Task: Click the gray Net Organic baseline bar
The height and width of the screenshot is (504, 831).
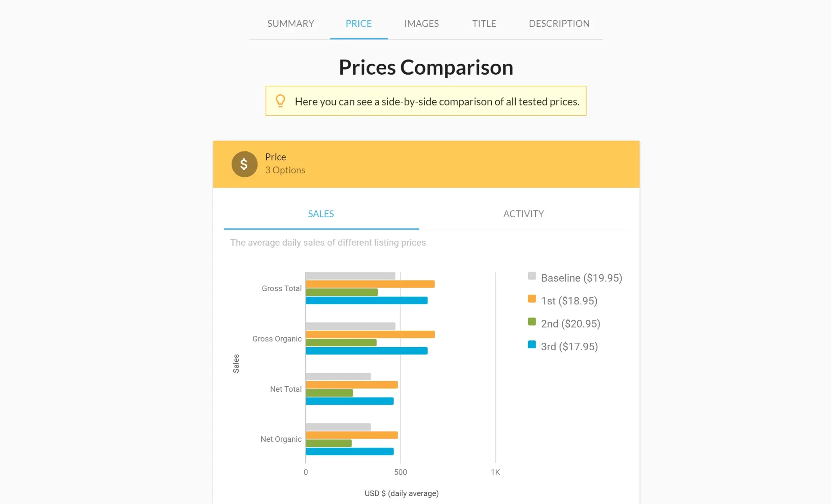Action: (x=338, y=427)
